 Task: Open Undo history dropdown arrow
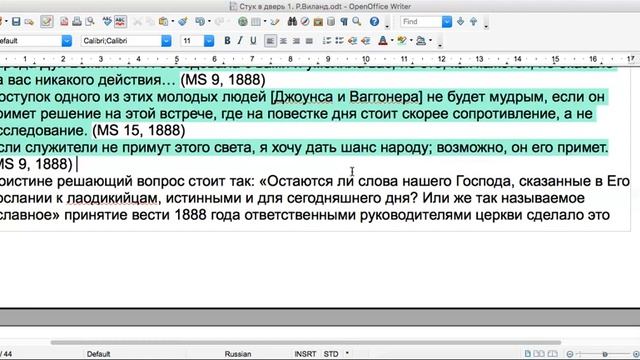209,22
